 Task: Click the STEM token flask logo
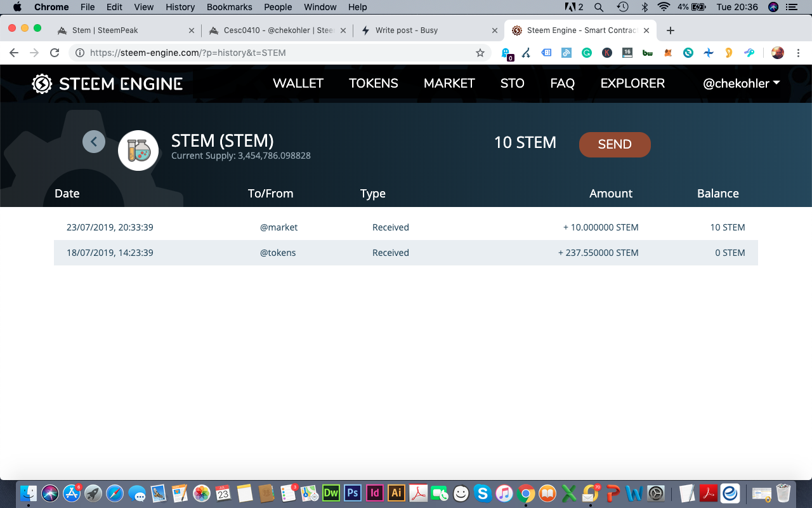point(138,150)
